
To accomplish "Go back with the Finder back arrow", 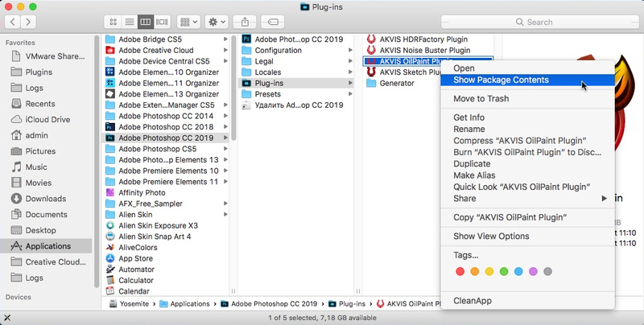I will tap(13, 22).
